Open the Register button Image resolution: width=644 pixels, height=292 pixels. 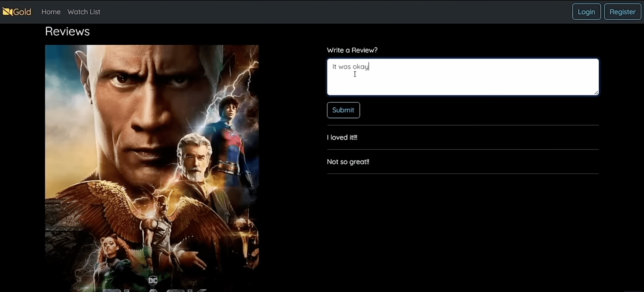coord(623,12)
